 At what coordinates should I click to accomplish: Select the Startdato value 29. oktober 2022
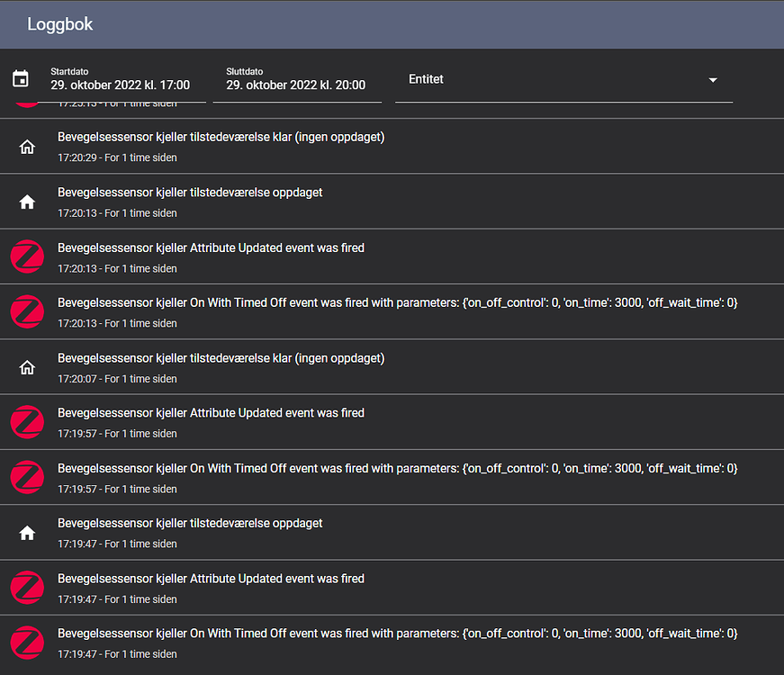[x=120, y=85]
